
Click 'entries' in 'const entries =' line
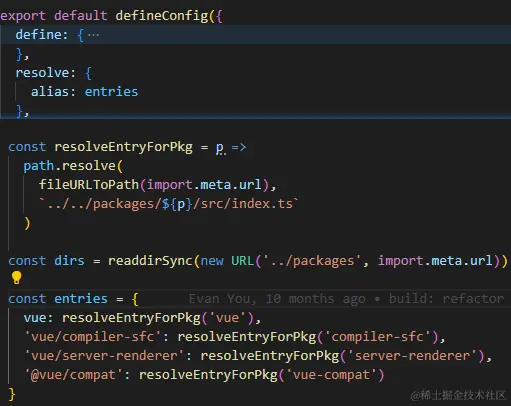tap(81, 299)
